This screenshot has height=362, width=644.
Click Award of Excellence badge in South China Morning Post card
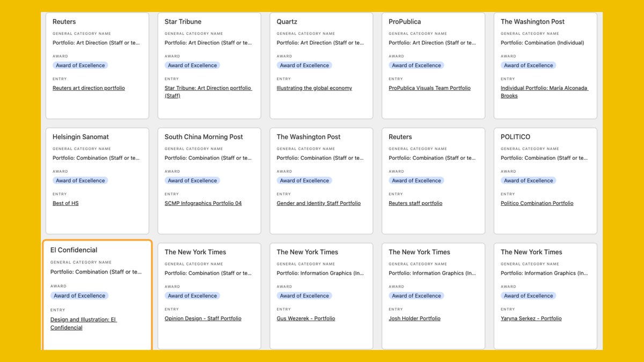pos(192,181)
